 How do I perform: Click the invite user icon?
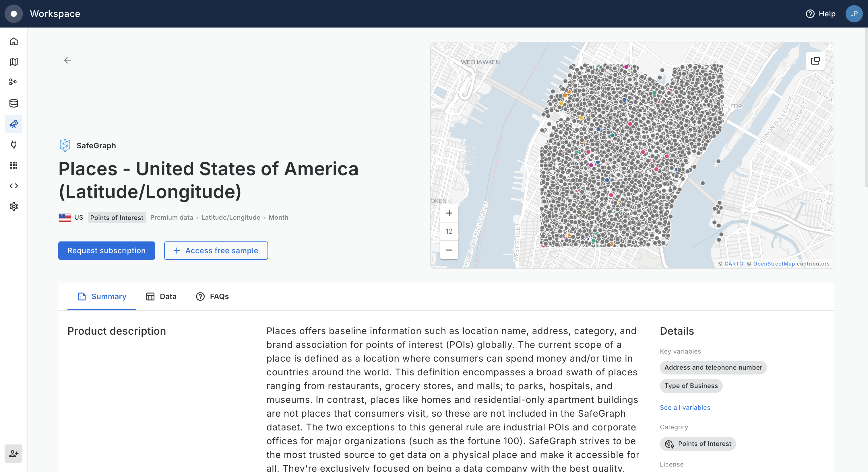tap(13, 453)
